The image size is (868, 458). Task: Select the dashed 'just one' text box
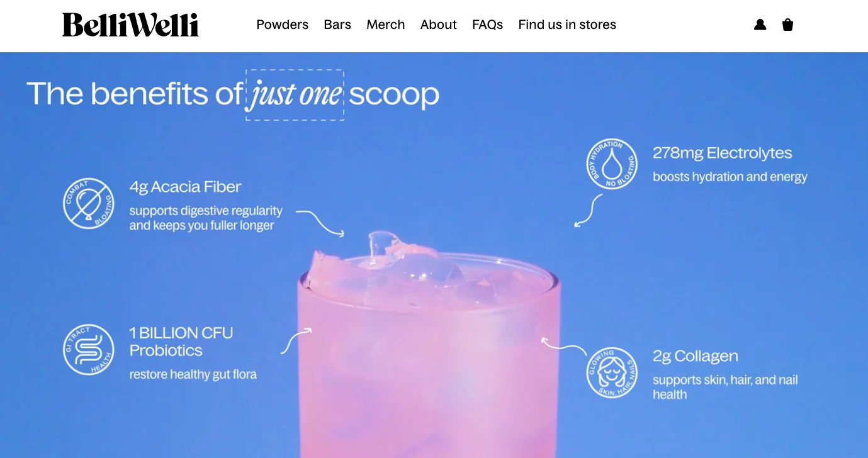pyautogui.click(x=295, y=94)
